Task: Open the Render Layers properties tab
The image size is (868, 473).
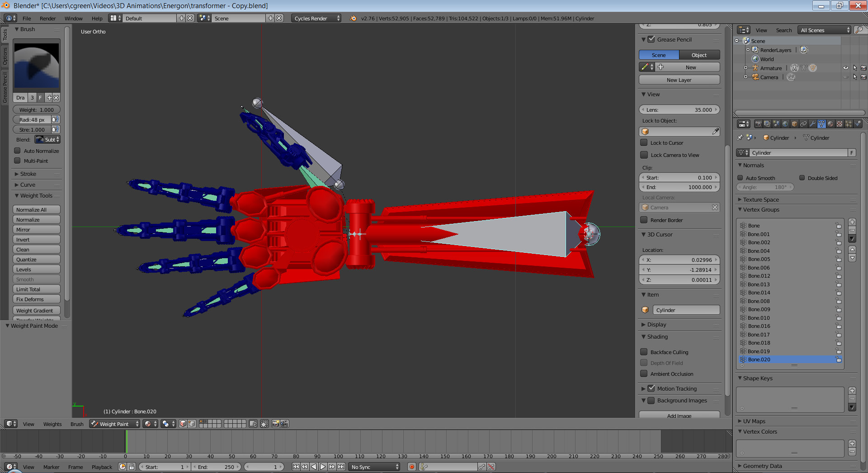Action: pos(767,124)
